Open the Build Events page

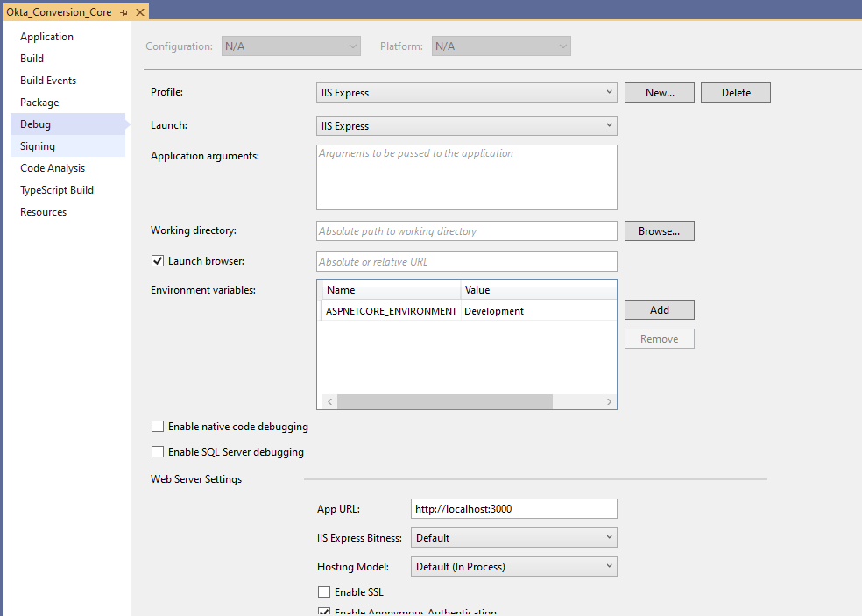[48, 81]
